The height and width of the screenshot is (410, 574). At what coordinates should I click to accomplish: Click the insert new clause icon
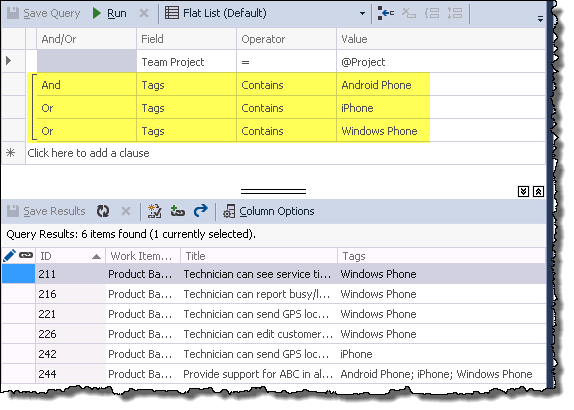(x=386, y=13)
